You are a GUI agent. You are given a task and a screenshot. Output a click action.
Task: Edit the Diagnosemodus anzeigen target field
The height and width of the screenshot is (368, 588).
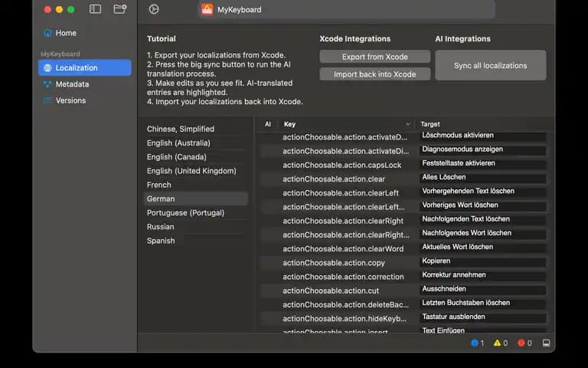point(482,149)
